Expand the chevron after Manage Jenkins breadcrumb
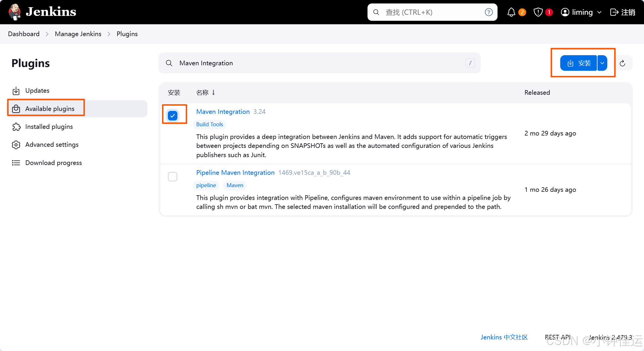644x351 pixels. tap(109, 34)
